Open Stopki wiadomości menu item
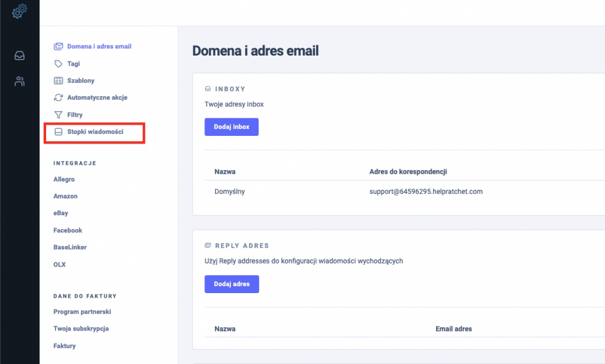The image size is (605, 364). point(95,132)
